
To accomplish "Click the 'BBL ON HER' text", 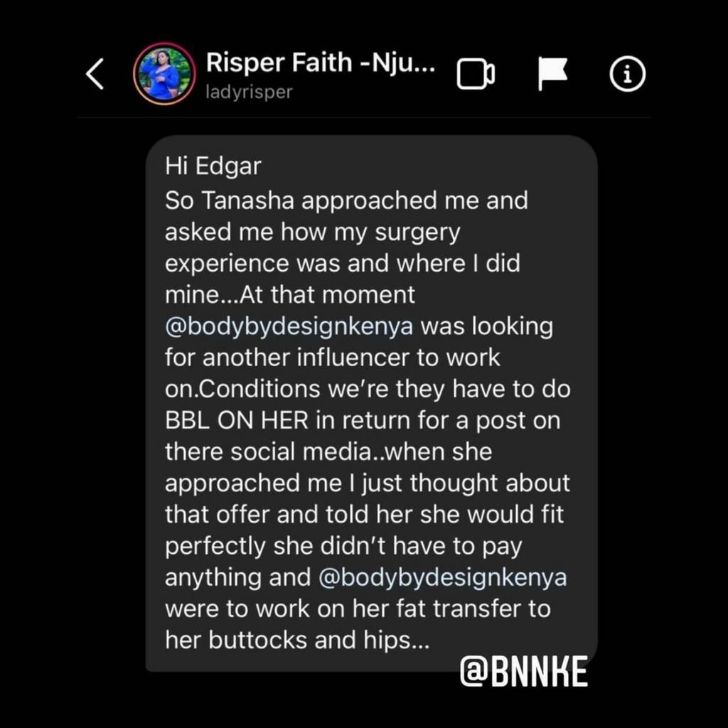I will tap(237, 420).
